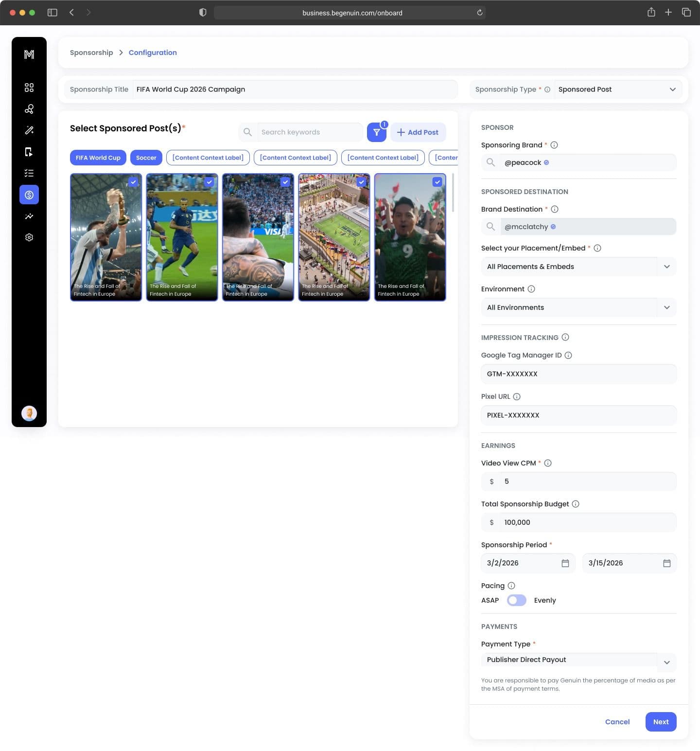Click the Sponsorship Type info icon
The height and width of the screenshot is (751, 700).
point(547,89)
